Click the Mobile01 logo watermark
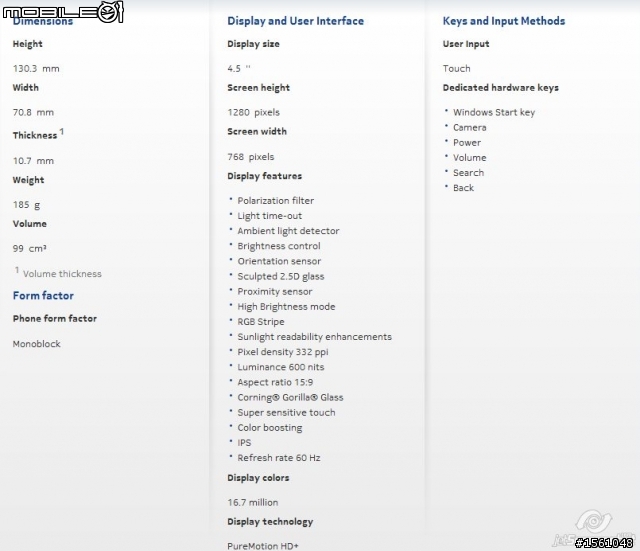Viewport: 640px width, 551px height. coord(63,11)
